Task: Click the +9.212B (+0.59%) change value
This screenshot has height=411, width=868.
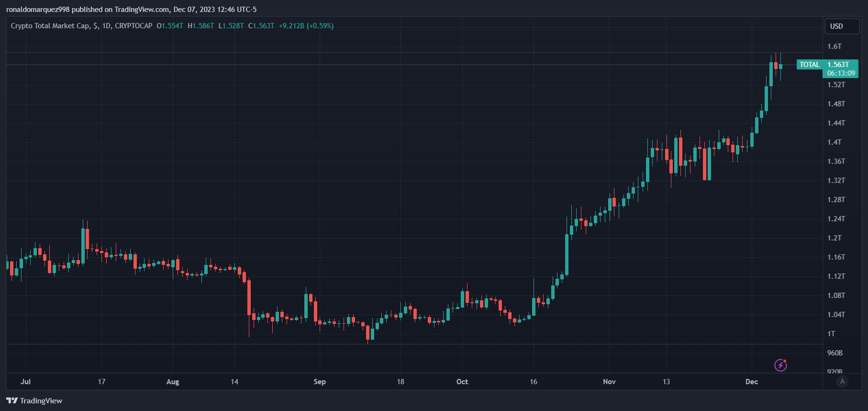Action: tap(306, 26)
